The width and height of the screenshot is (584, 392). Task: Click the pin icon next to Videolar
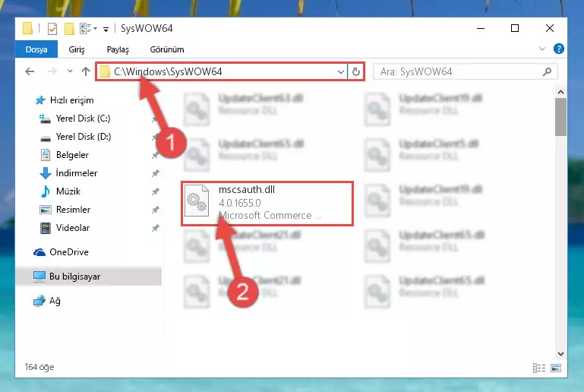pos(156,228)
